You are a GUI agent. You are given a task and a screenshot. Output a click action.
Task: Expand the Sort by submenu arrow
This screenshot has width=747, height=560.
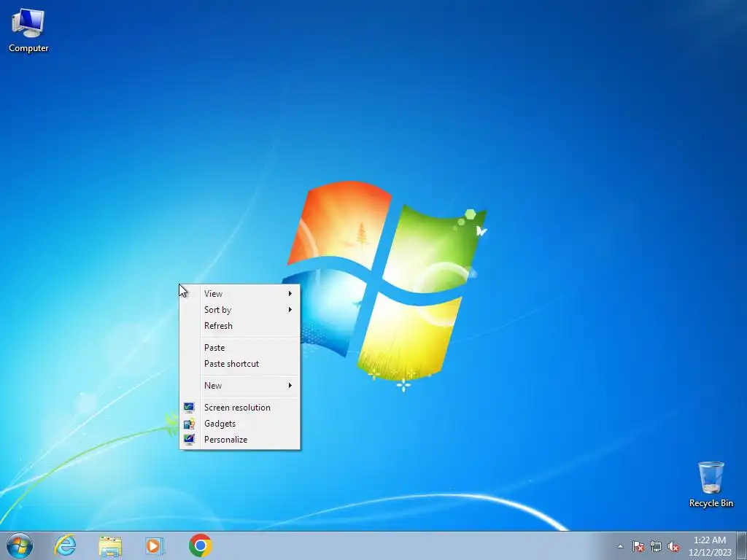pos(290,309)
